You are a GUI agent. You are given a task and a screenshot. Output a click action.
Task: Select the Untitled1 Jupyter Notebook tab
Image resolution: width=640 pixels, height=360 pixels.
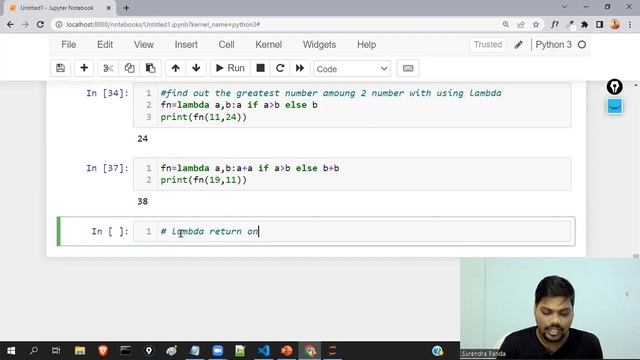click(57, 8)
